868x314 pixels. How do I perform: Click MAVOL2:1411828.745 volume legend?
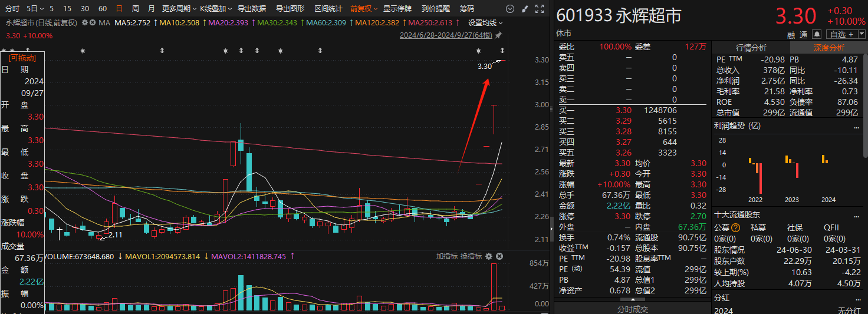click(248, 256)
